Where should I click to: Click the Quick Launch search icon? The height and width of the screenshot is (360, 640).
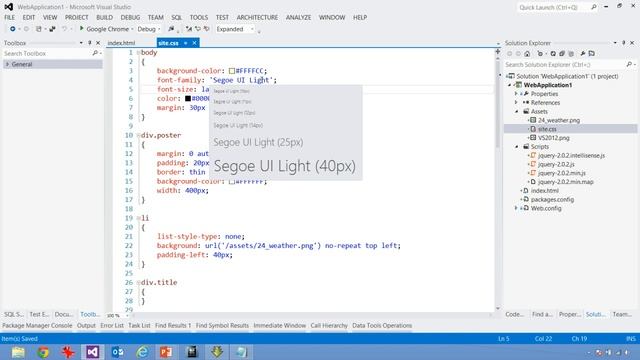click(593, 7)
